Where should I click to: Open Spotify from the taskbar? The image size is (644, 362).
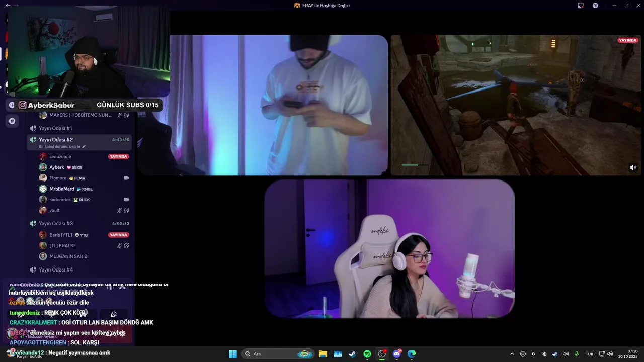click(x=367, y=354)
